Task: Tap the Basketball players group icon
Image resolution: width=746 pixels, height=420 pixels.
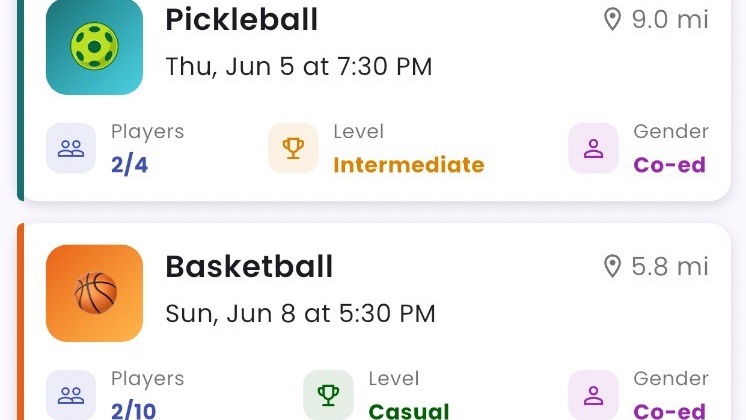Action: (71, 395)
